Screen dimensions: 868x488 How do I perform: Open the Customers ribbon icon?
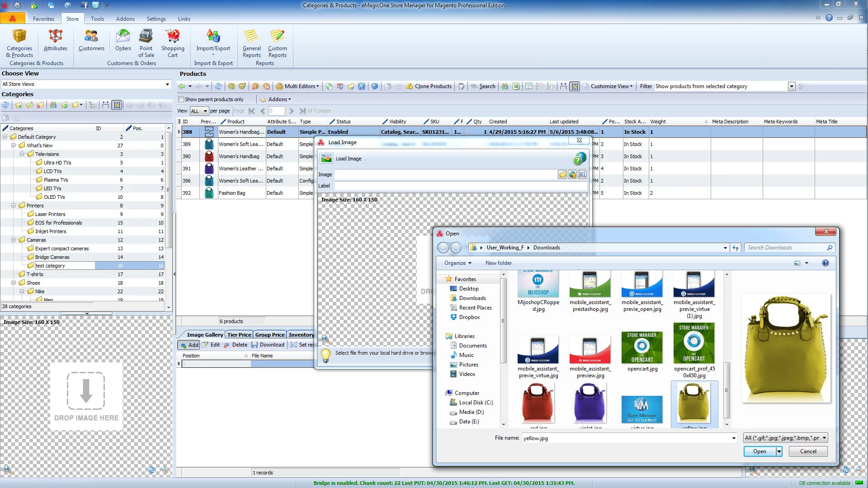(91, 40)
